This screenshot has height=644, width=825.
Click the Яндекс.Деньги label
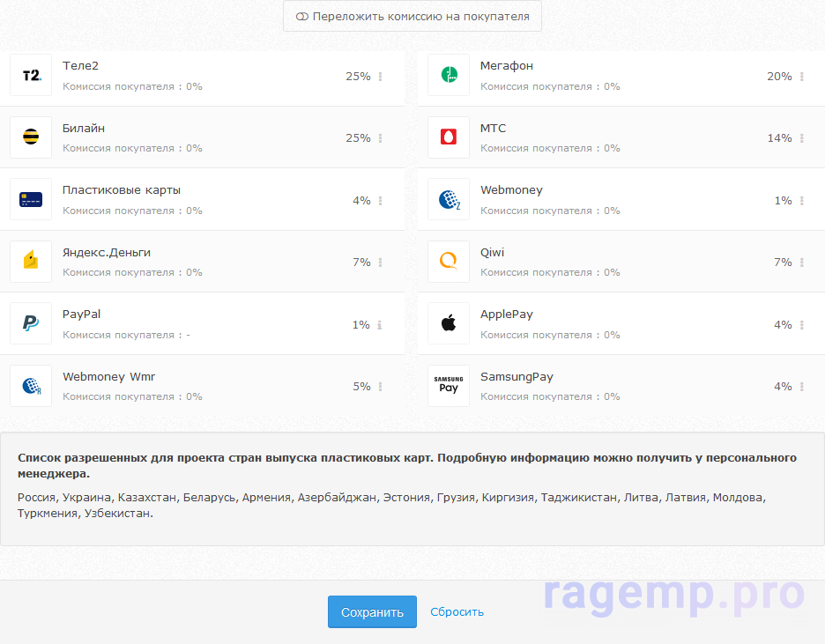pyautogui.click(x=107, y=252)
